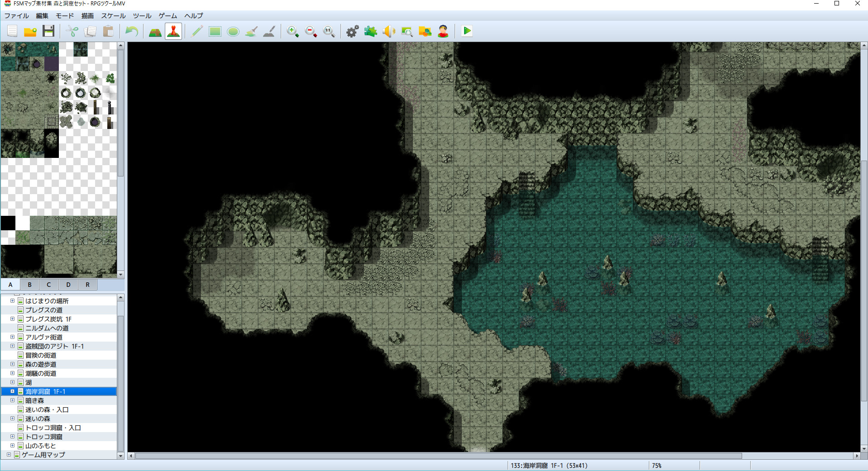
Task: Expand the 海岸洞窟 1F-1 map node
Action: click(13, 391)
